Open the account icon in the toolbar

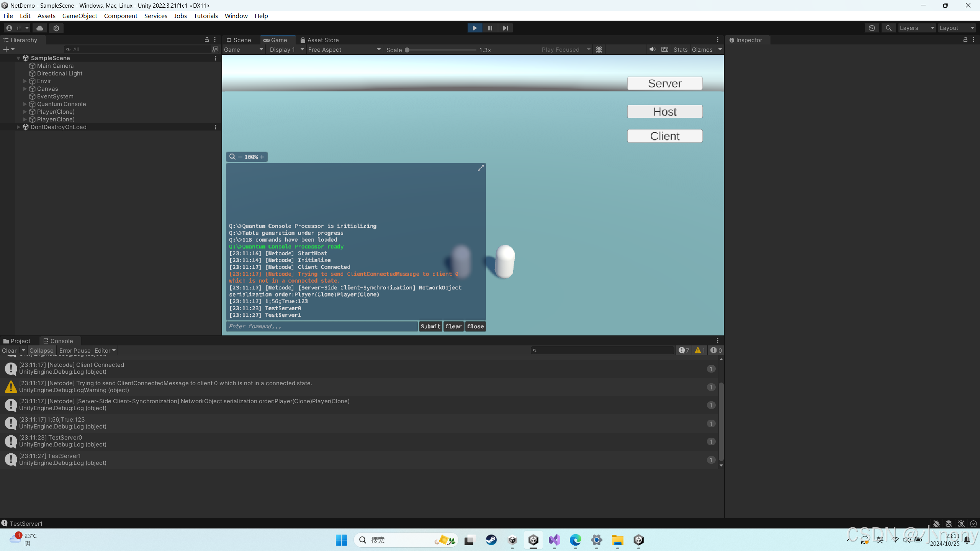[8, 28]
